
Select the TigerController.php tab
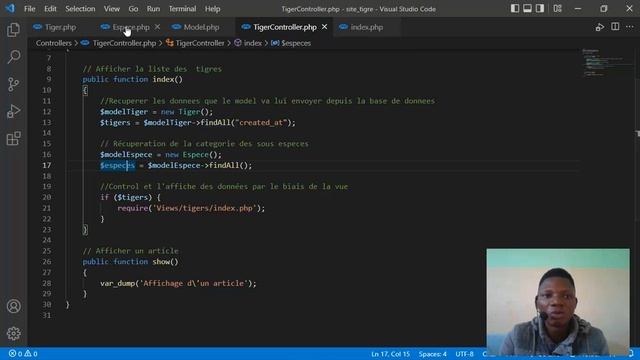pyautogui.click(x=284, y=27)
